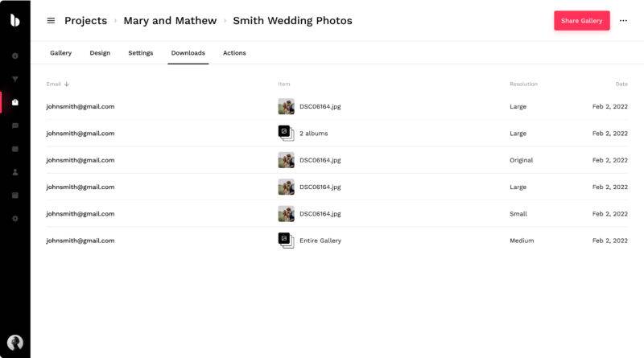This screenshot has width=644, height=358.
Task: Open the chat messages icon in the sidebar
Action: (x=15, y=126)
